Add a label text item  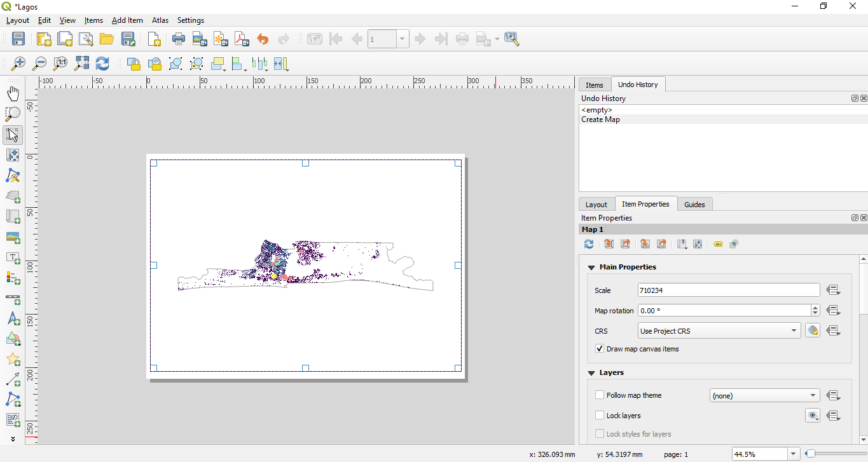[13, 258]
